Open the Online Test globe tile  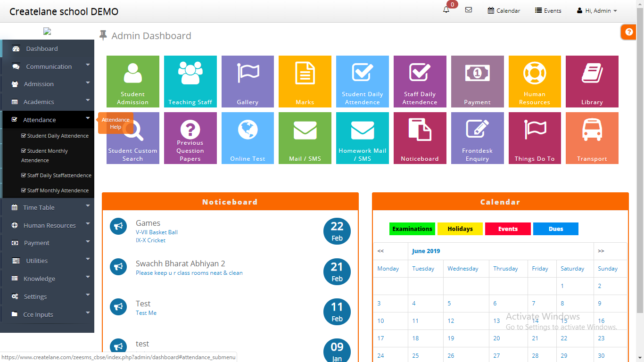click(248, 138)
